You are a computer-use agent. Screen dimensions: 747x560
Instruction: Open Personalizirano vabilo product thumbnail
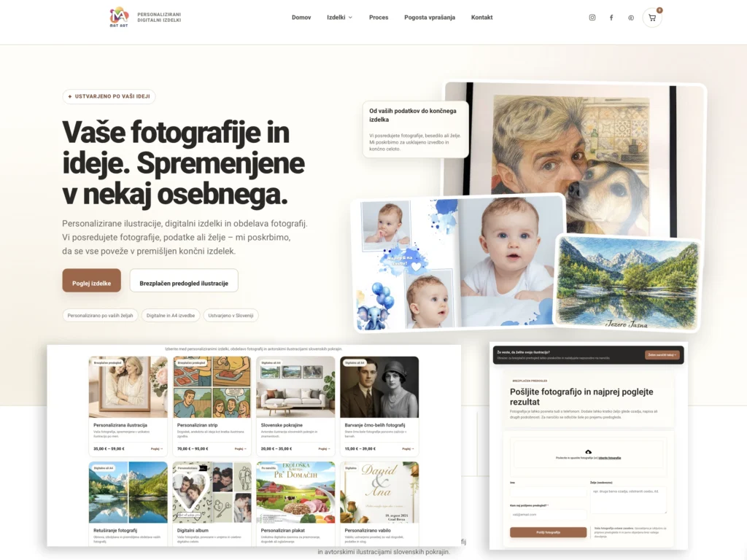(x=379, y=492)
